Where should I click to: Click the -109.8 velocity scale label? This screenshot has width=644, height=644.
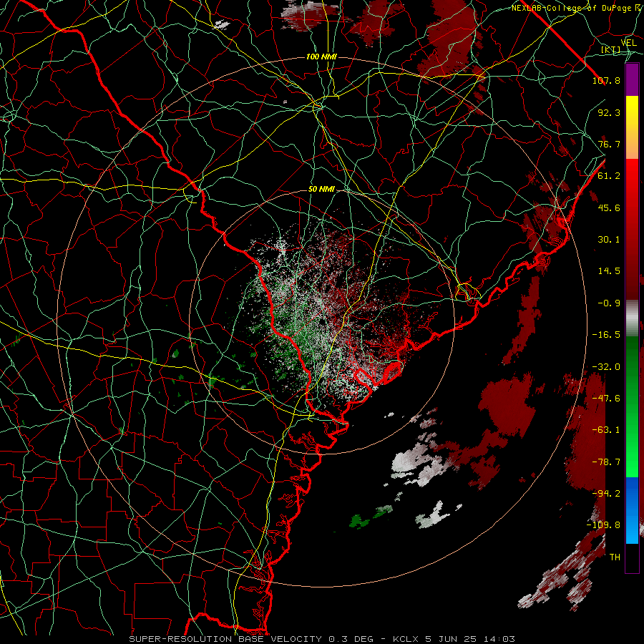[603, 525]
